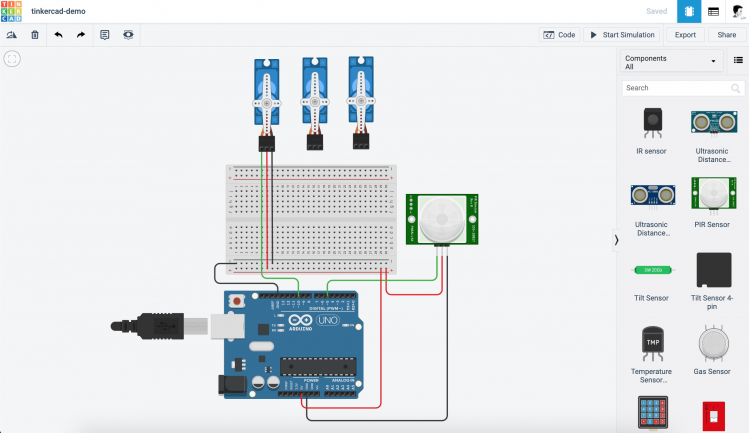Delete selection with trash icon

[x=35, y=35]
